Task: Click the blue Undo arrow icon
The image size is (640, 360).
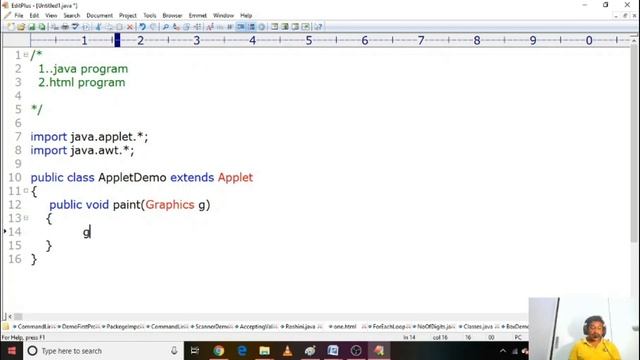Action: coord(142,27)
